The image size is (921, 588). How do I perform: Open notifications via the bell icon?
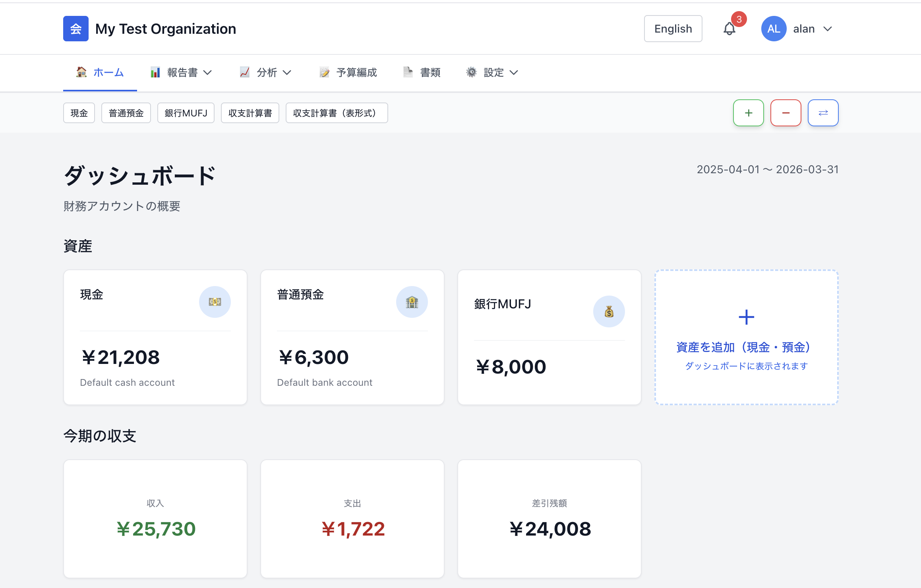tap(729, 28)
